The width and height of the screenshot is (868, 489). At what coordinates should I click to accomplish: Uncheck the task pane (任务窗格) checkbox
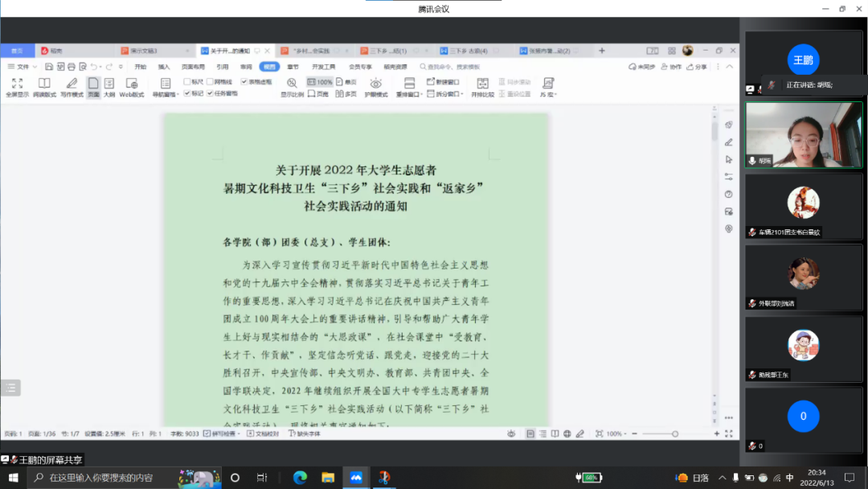[x=211, y=93]
